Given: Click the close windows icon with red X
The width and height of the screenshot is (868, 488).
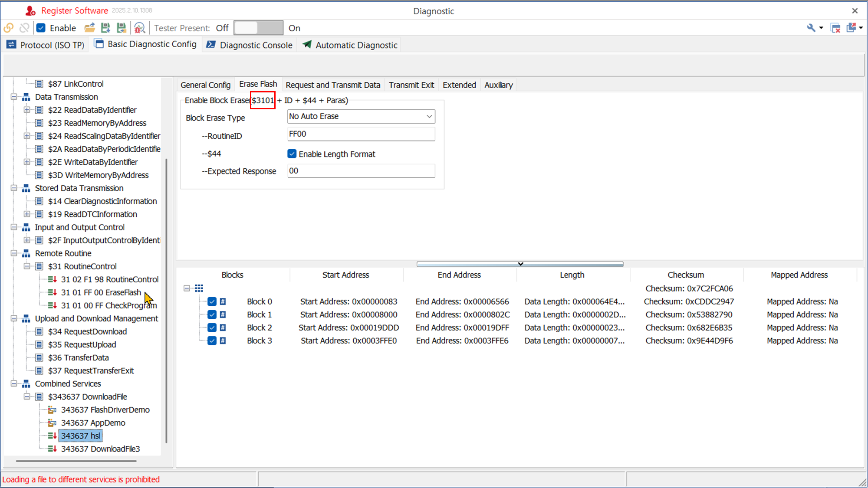Looking at the screenshot, I should 835,28.
